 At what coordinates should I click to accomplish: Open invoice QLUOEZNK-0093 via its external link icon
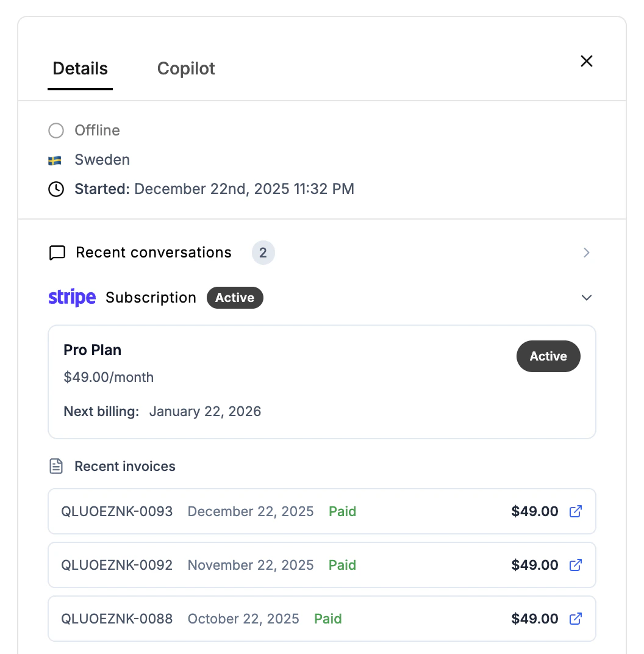[575, 511]
